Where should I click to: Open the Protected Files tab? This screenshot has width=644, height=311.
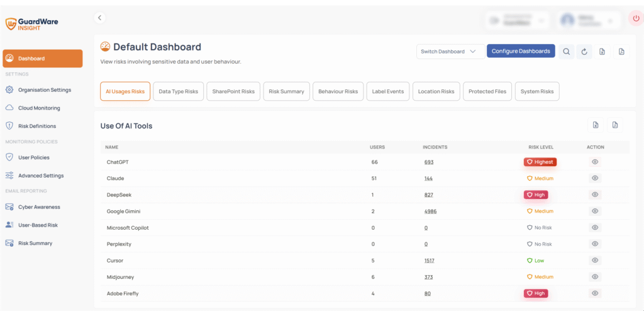point(487,91)
